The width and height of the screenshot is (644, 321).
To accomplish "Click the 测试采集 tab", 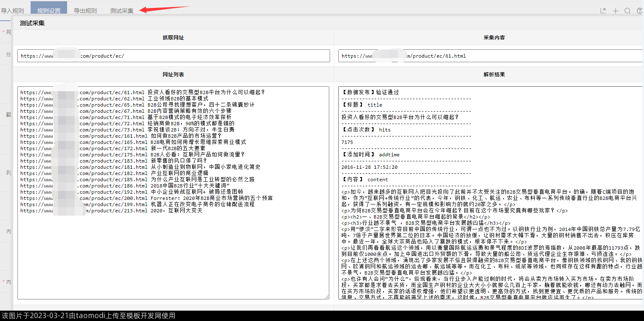I will 122,11.
